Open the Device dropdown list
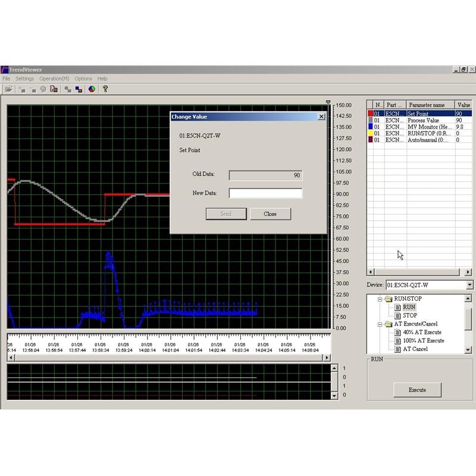476x476 pixels. 469,285
